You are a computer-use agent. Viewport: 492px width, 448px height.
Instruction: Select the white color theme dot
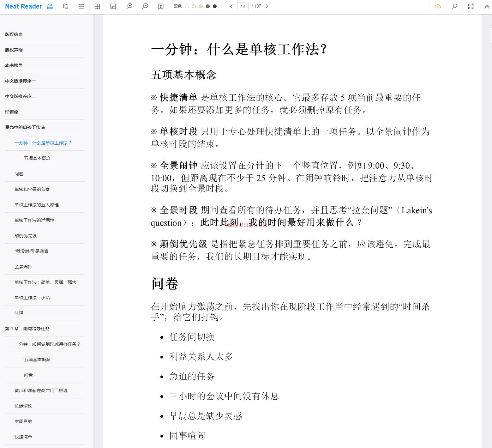[187, 6]
